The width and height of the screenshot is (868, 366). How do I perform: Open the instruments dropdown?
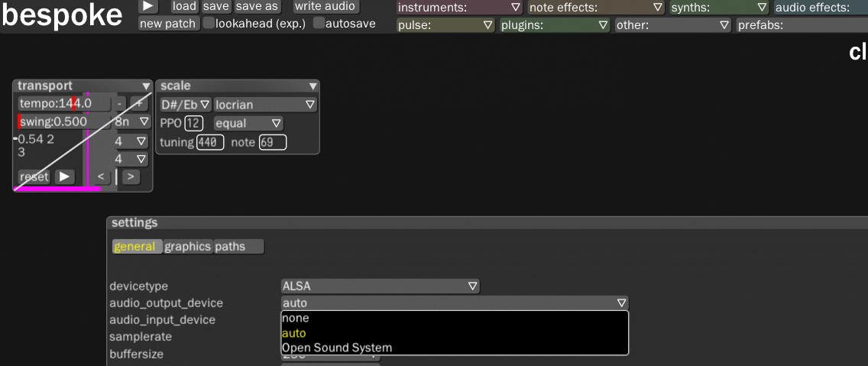(459, 8)
